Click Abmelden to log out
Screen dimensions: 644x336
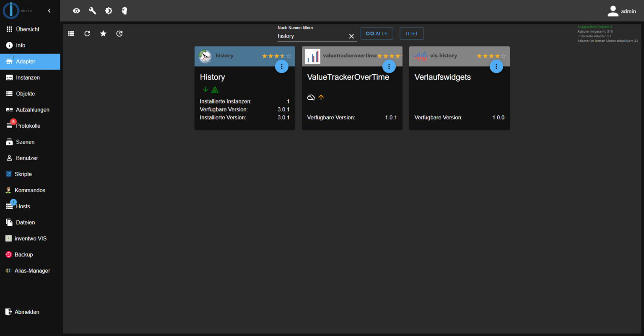pyautogui.click(x=26, y=312)
